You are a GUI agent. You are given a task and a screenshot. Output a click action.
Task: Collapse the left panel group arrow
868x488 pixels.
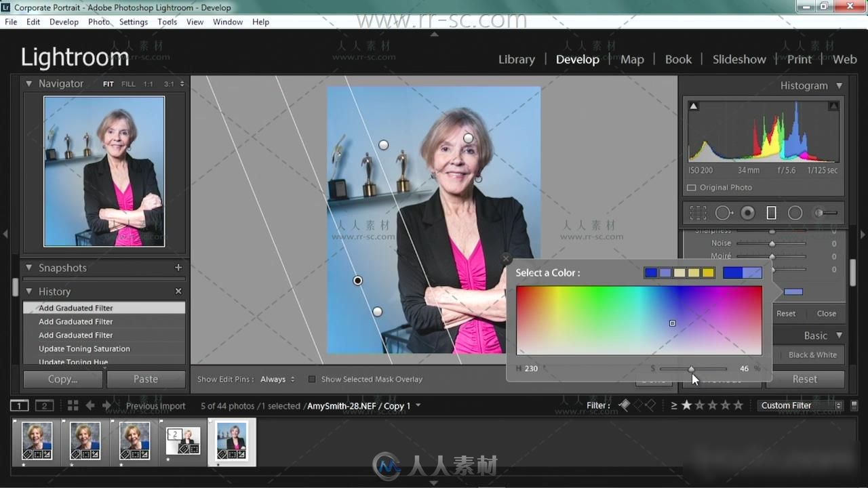pyautogui.click(x=5, y=234)
